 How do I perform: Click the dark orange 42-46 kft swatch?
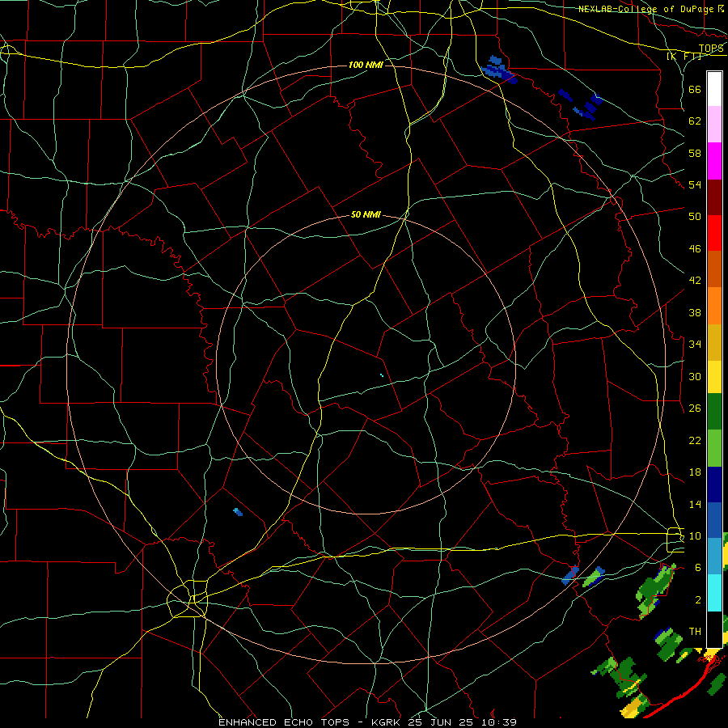coord(714,269)
